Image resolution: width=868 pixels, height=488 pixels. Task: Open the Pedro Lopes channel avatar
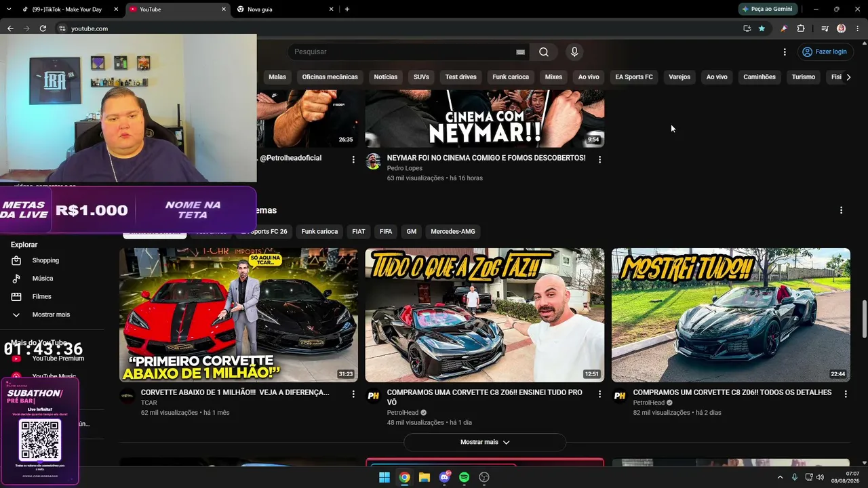373,161
